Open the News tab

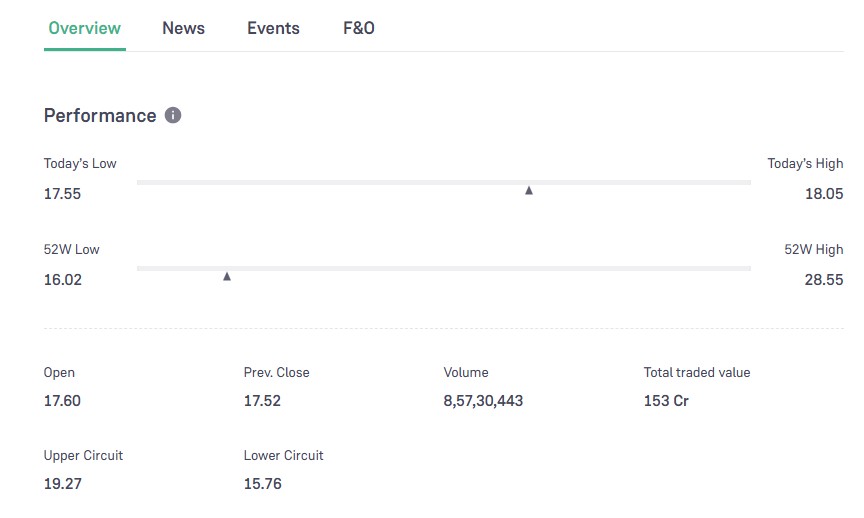183,28
